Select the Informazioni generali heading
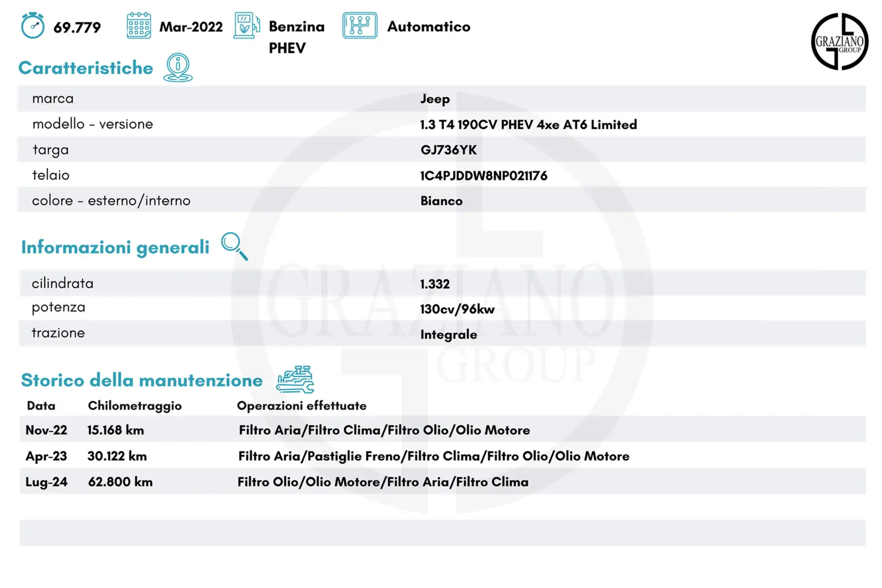This screenshot has height=588, width=882. (x=115, y=247)
